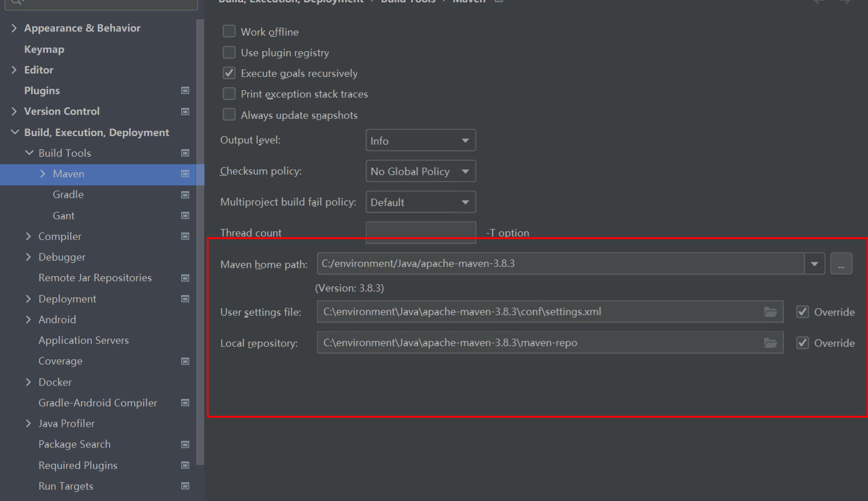Open Remote Jar Repositories page
Viewport: 868px width, 501px height.
coord(95,278)
